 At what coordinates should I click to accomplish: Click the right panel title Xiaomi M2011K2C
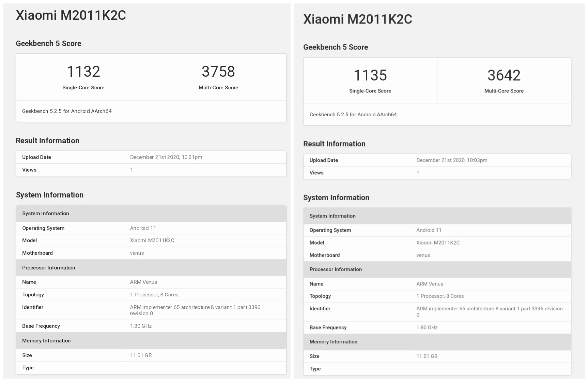(x=358, y=19)
